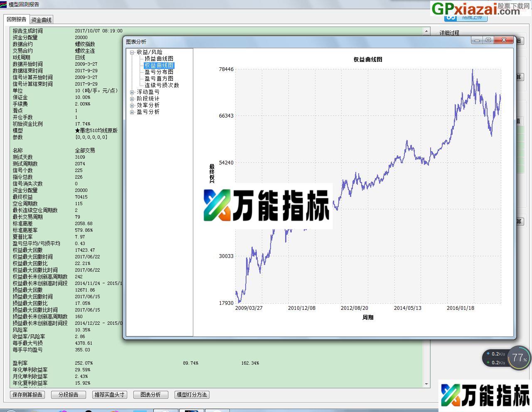Viewport: 532px width, 412px height.
Task: Expand the 阶段统计 tree node
Action: (x=133, y=98)
